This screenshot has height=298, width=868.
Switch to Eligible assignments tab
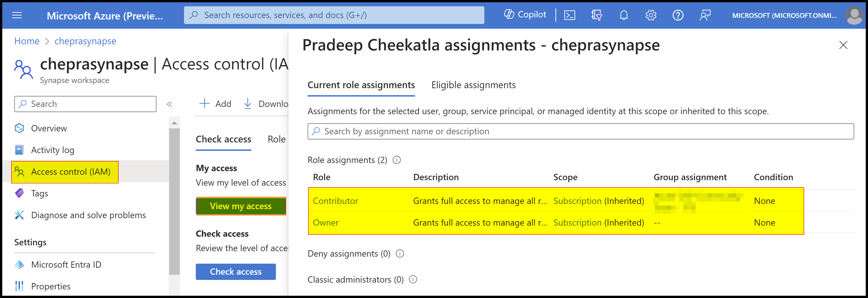pos(473,85)
